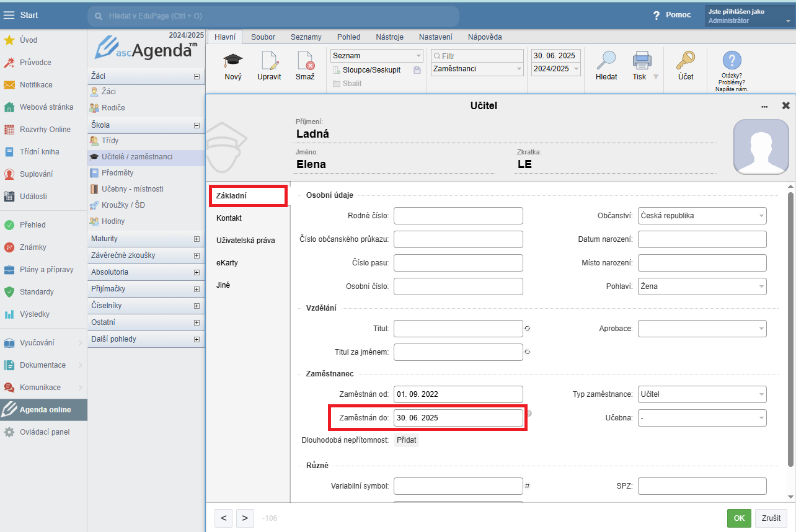The height and width of the screenshot is (532, 796).
Task: Go to the next teacher record arrow
Action: pos(245,518)
